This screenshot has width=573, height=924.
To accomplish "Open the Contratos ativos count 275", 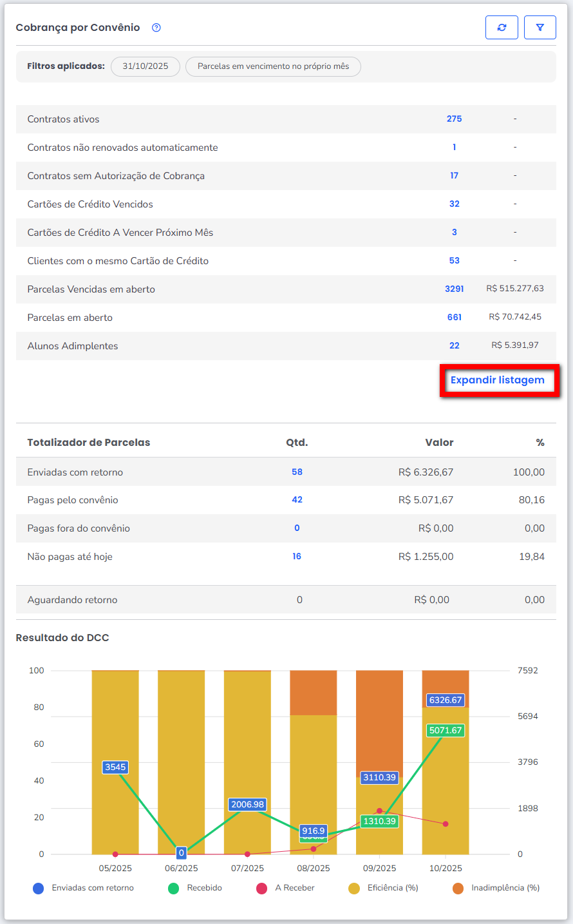I will 454,119.
